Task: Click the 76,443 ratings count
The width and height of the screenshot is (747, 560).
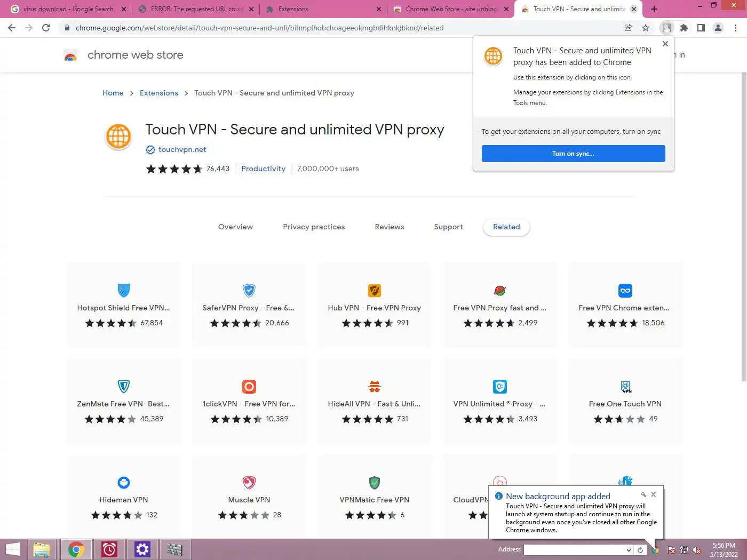Action: 218,169
